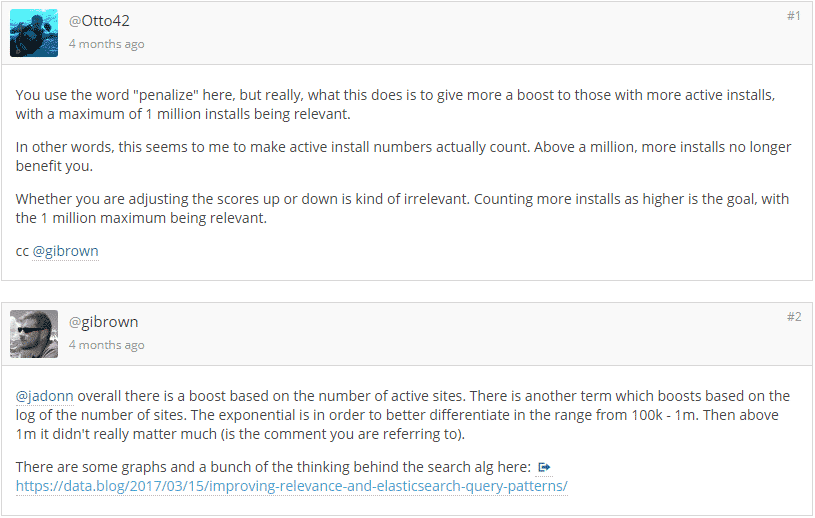Click '4 months ago' under @gibrown
The height and width of the screenshot is (518, 815).
click(x=107, y=345)
